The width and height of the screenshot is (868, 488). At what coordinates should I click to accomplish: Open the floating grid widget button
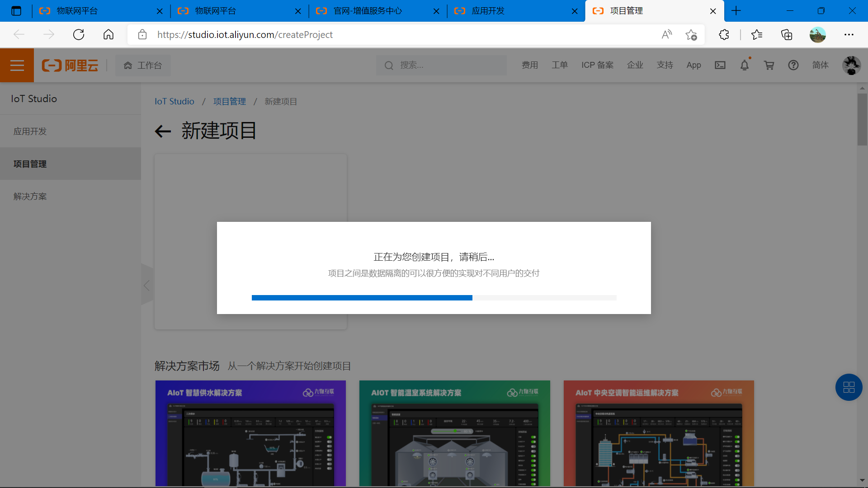point(849,387)
